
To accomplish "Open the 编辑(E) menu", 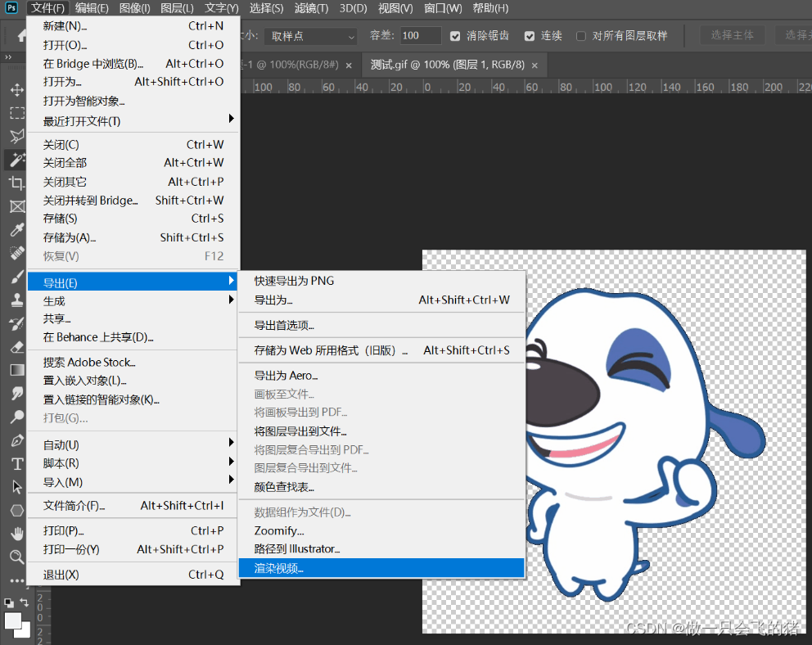I will coord(92,7).
